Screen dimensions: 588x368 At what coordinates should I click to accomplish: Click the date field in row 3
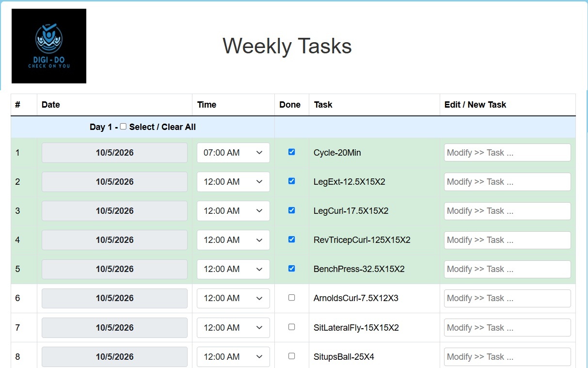coord(114,211)
